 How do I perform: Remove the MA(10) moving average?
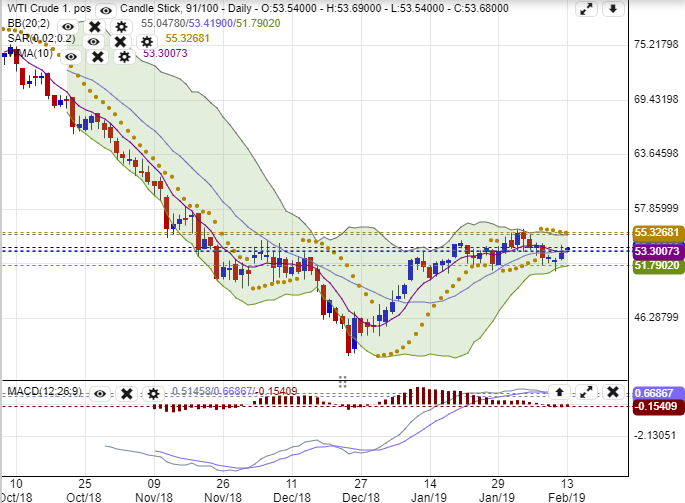(98, 56)
